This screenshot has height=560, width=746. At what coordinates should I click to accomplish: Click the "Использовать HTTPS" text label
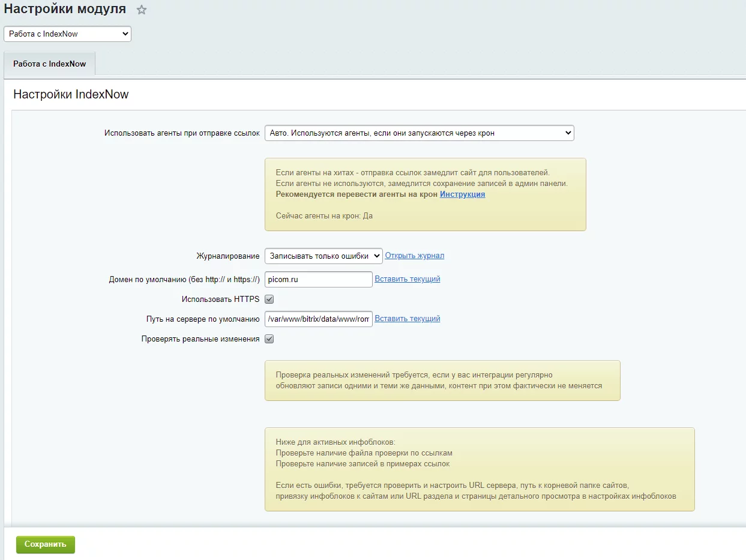click(x=220, y=299)
